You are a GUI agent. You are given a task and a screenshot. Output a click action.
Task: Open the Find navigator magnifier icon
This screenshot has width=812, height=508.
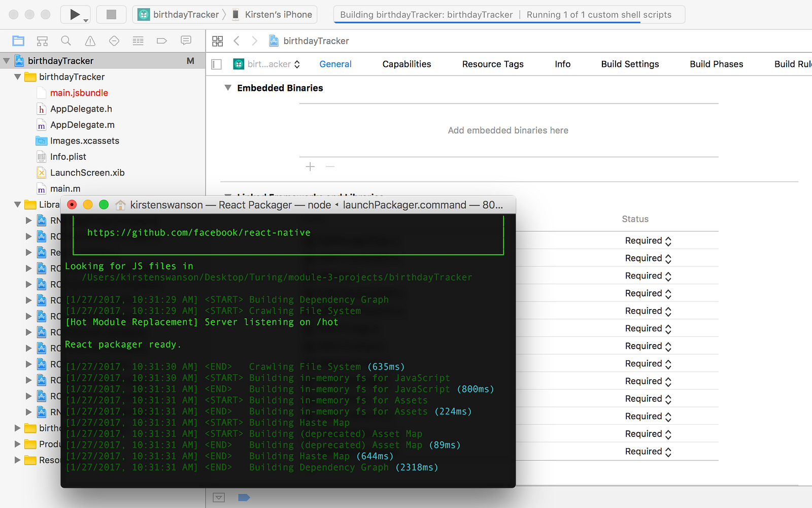tap(66, 41)
